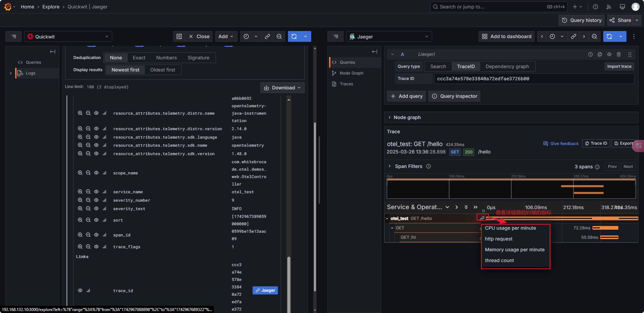Run the Jaeger query with refresh icon

(609, 36)
